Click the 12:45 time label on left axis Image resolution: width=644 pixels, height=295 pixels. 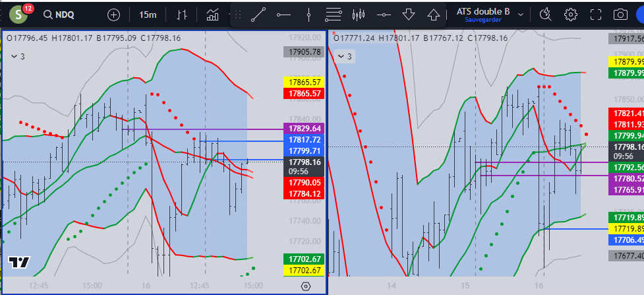tap(39, 286)
